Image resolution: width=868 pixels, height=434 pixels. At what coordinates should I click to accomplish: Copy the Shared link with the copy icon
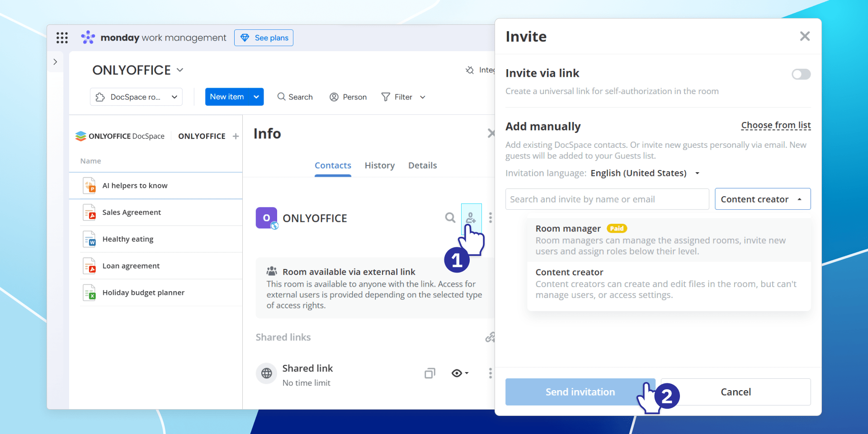click(430, 373)
